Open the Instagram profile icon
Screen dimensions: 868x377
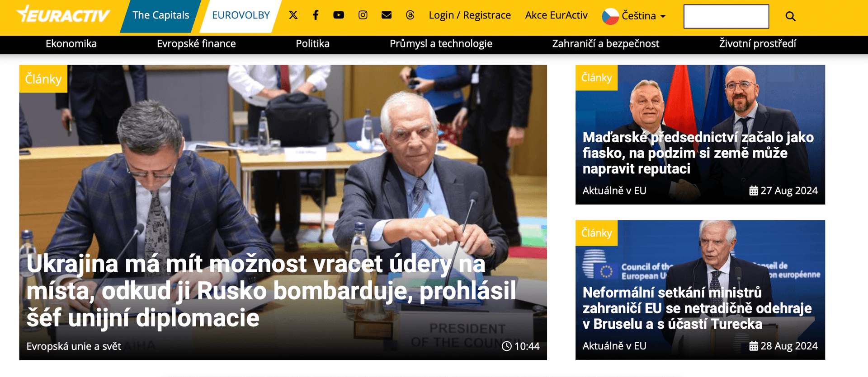363,15
